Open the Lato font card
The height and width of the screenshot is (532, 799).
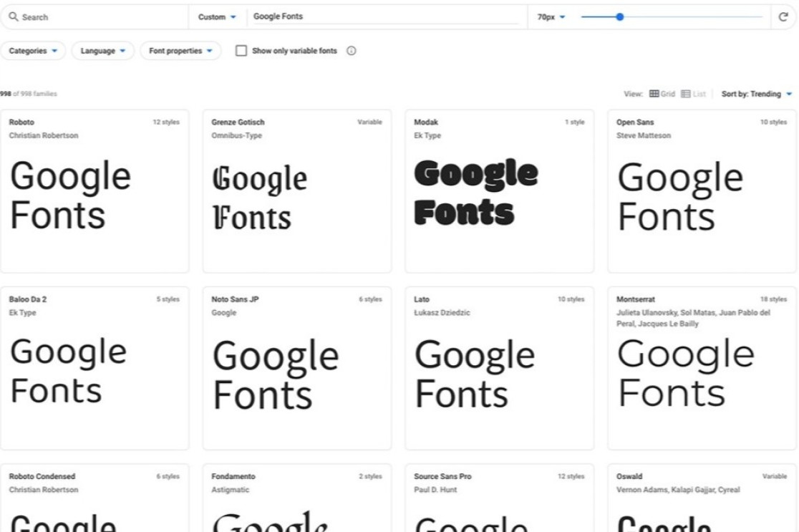[x=500, y=368]
